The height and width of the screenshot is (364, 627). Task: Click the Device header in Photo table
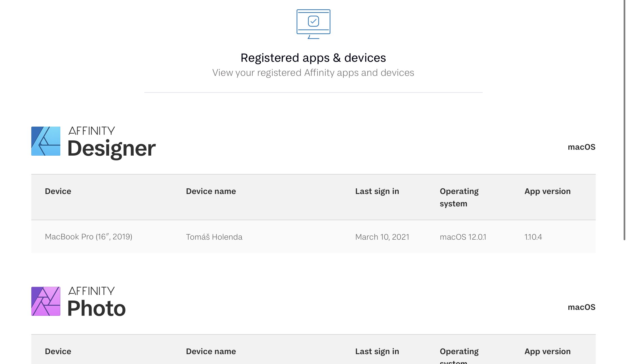[58, 351]
